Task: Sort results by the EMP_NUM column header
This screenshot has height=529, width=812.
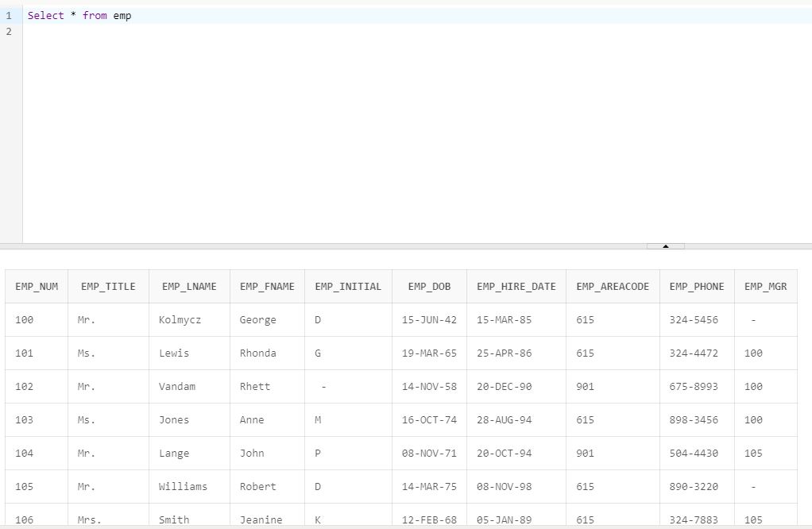Action: click(x=36, y=286)
